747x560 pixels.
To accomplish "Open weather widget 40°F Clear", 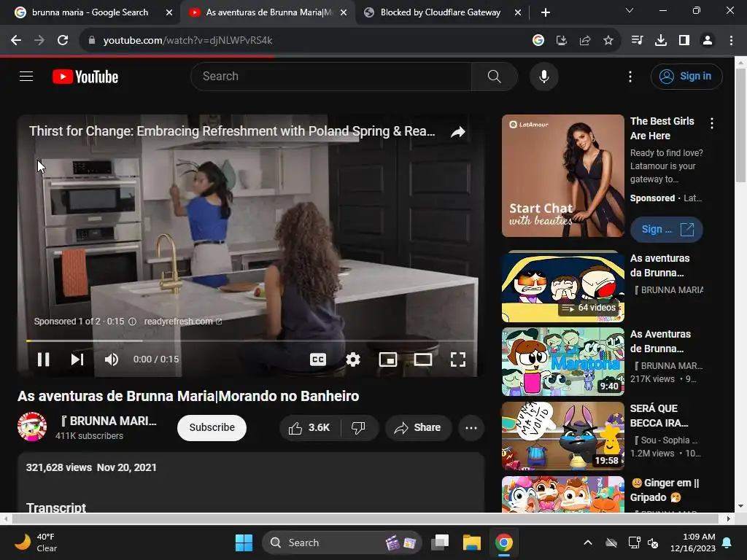I will click(36, 542).
